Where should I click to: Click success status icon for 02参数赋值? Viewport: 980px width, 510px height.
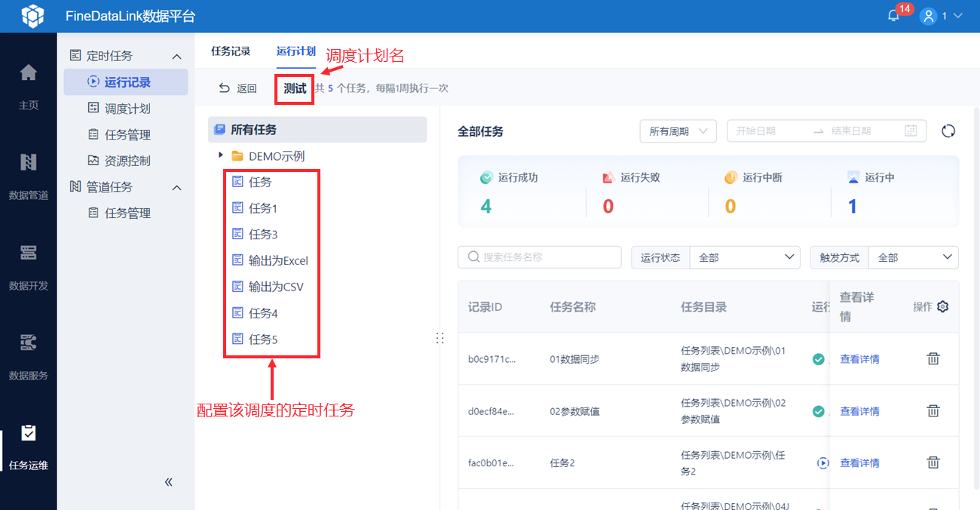pyautogui.click(x=818, y=411)
